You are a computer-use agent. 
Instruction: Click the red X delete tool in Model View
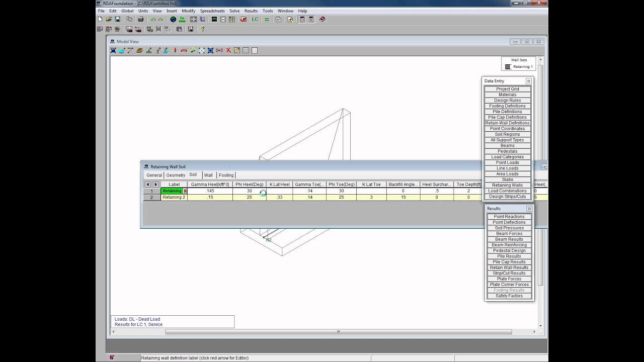(228, 50)
